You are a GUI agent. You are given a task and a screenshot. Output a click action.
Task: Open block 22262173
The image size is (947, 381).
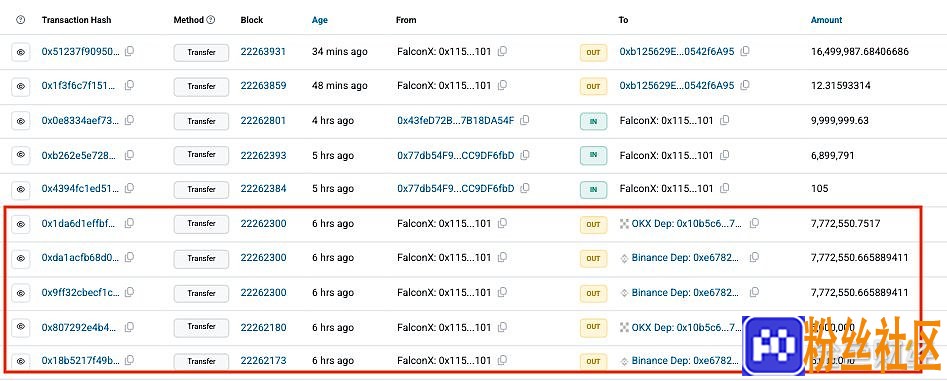(x=263, y=360)
